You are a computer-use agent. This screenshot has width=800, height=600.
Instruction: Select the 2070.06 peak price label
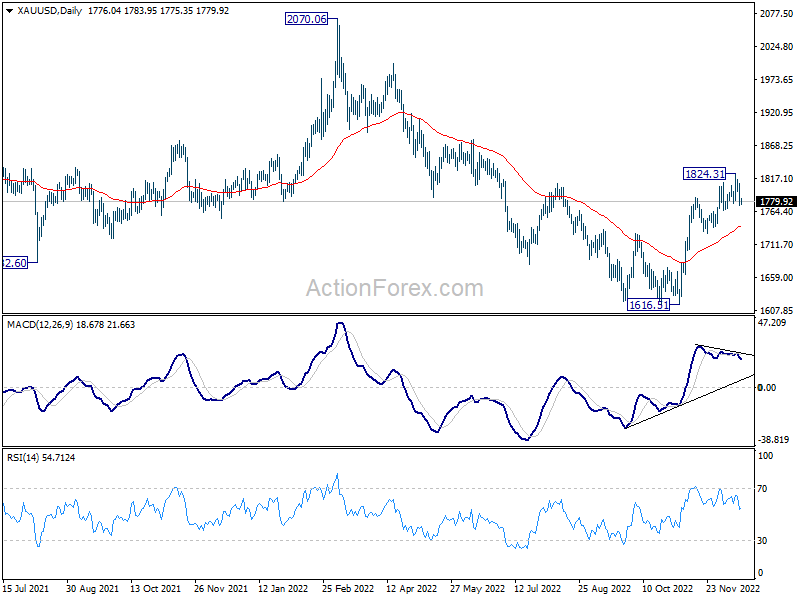coord(307,19)
